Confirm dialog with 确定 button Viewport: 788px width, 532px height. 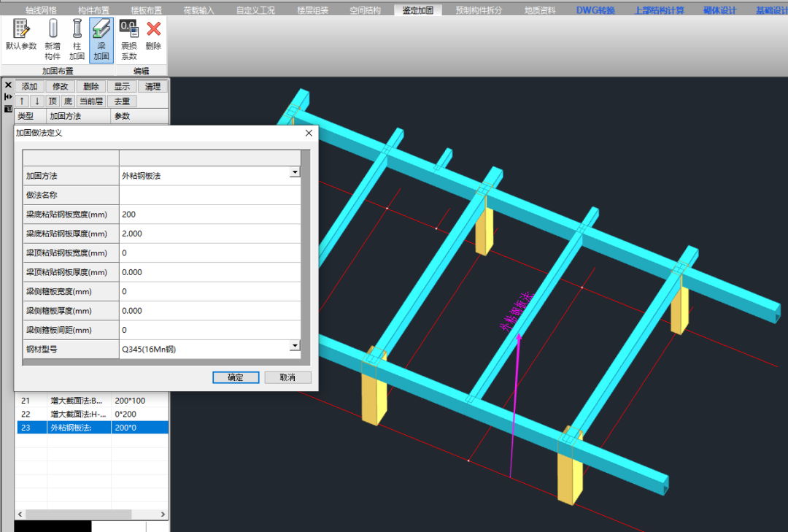236,377
